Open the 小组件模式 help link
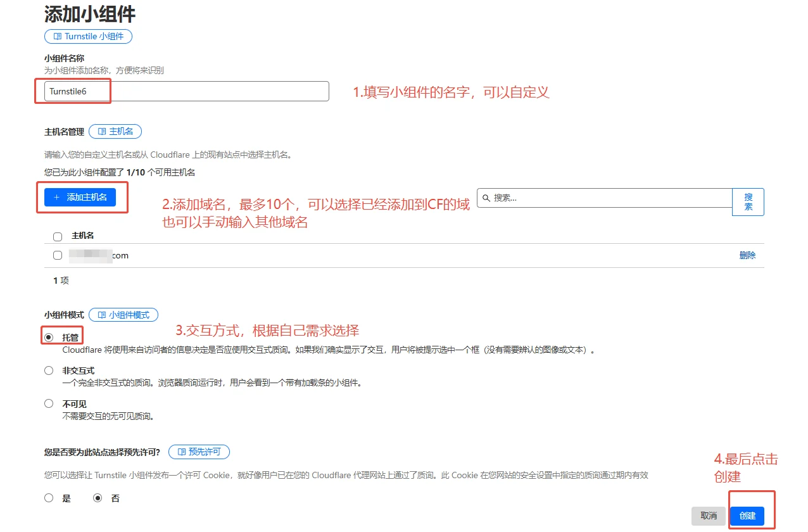 [123, 315]
